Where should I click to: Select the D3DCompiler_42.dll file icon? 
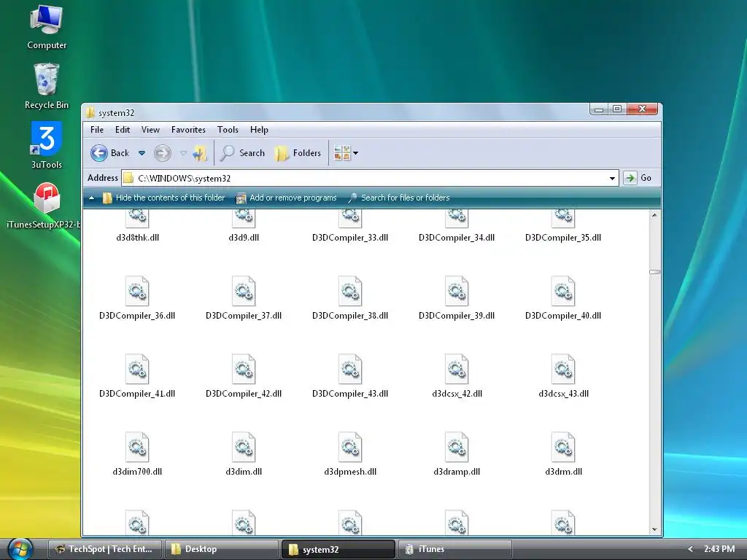[244, 369]
